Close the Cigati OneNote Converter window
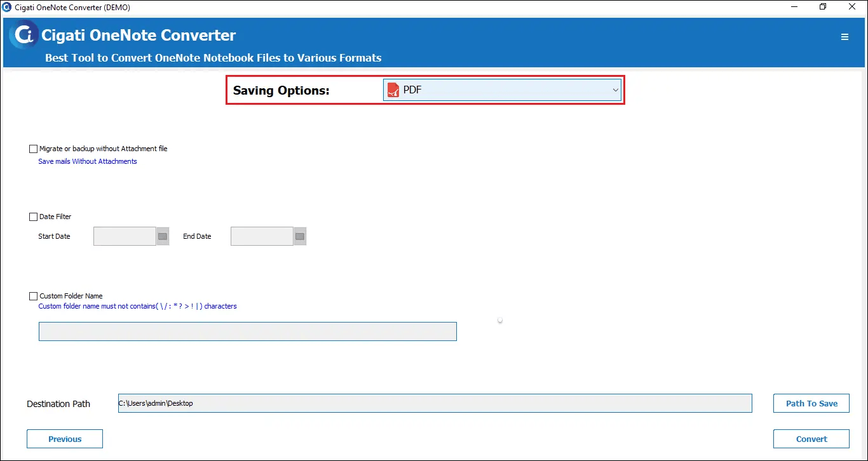 [852, 6]
